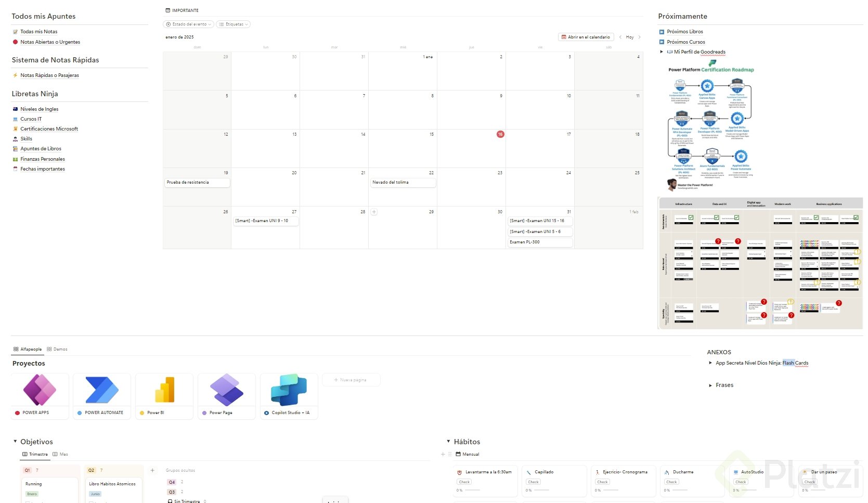The width and height of the screenshot is (868, 503).
Task: Click the Próximos Cursos play icon
Action: pos(662,42)
